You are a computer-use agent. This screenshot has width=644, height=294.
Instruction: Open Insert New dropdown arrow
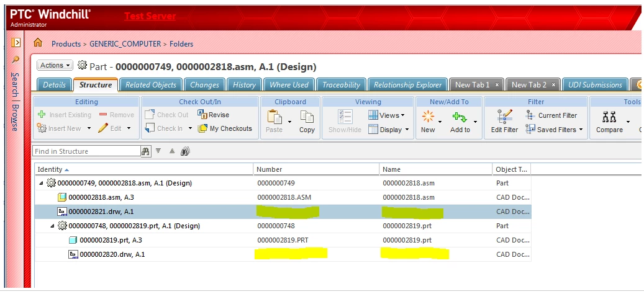89,128
